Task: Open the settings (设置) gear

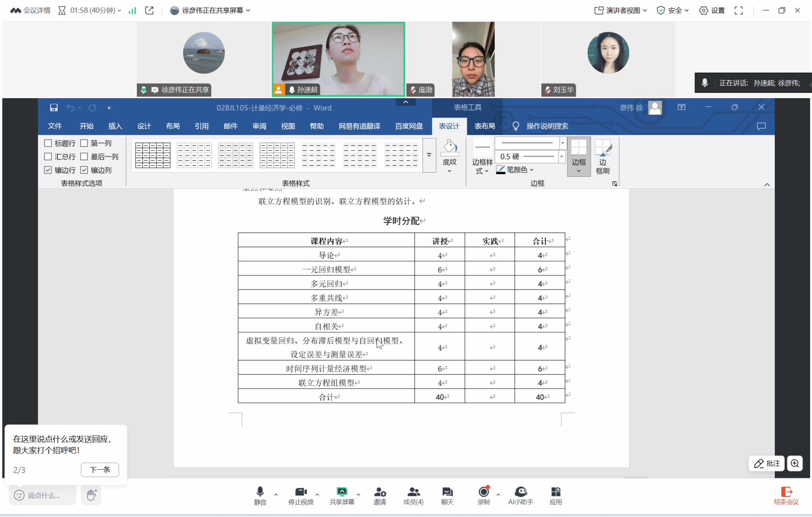Action: click(712, 11)
